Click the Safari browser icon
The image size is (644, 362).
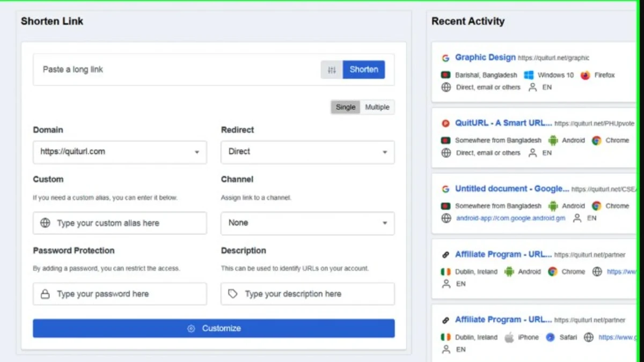pos(550,337)
